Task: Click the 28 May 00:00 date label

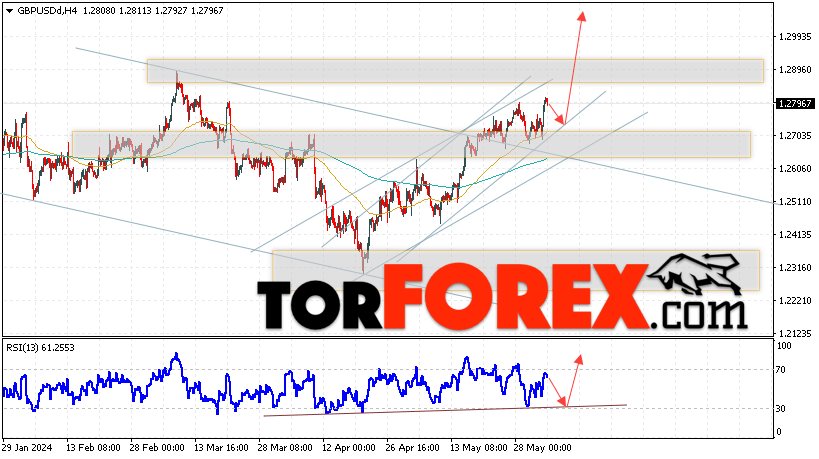Action: 543,448
